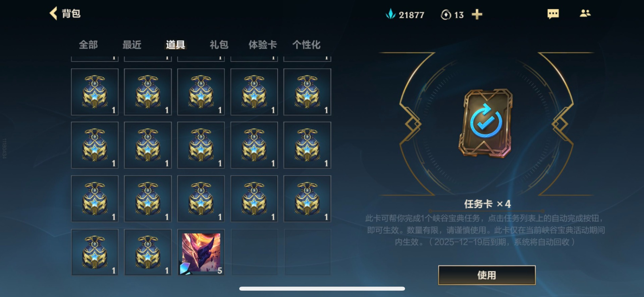Use the item with the 使用 button
Image resolution: width=644 pixels, height=297 pixels.
point(487,275)
